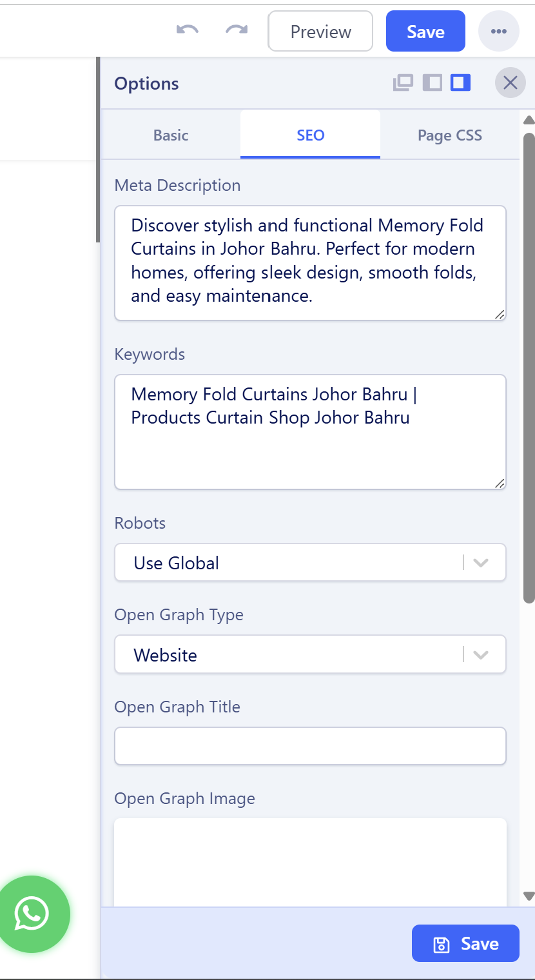Screen dimensions: 535x980
Task: Dock the Options panel to the right
Action: point(460,83)
